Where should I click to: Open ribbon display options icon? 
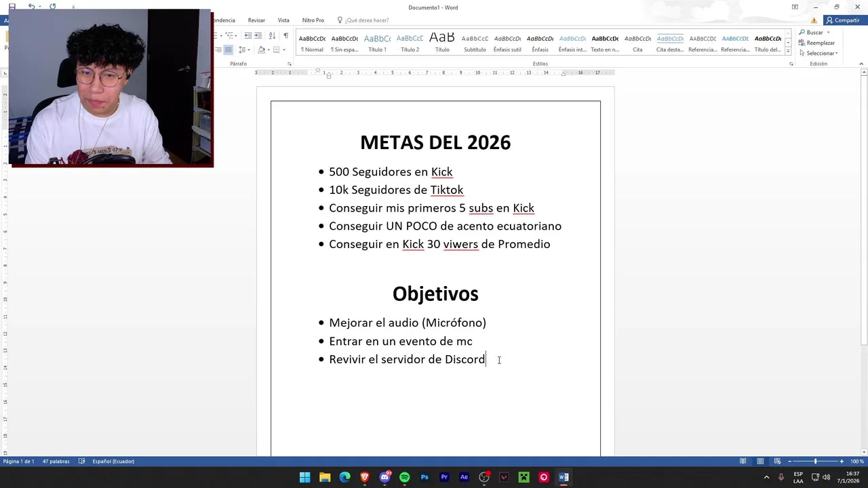click(795, 7)
